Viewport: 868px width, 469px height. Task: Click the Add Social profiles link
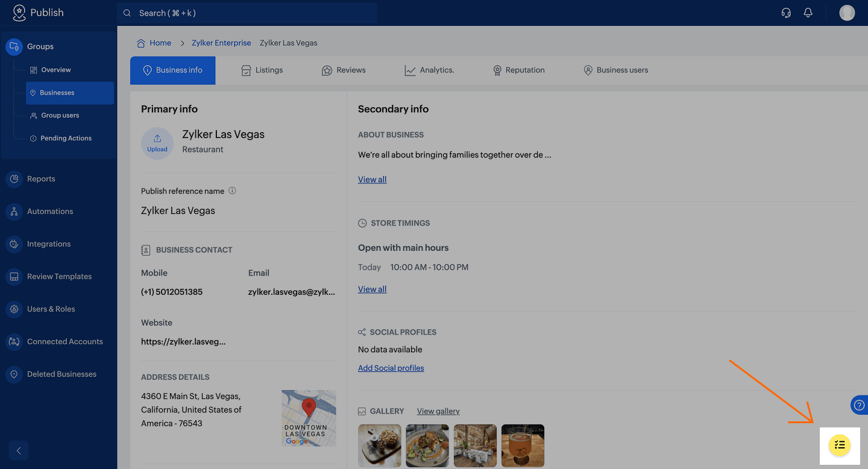point(391,368)
